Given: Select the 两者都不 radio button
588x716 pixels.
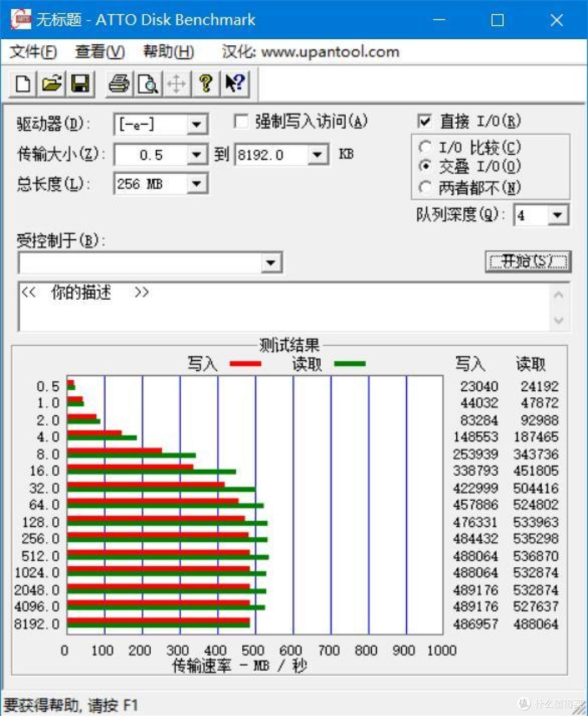Looking at the screenshot, I should tap(425, 187).
